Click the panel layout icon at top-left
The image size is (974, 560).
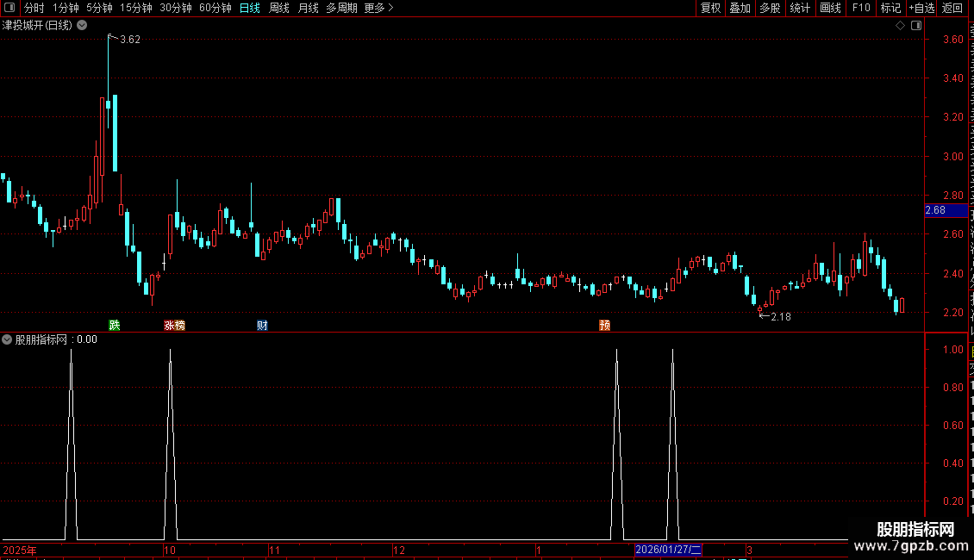pyautogui.click(x=9, y=8)
